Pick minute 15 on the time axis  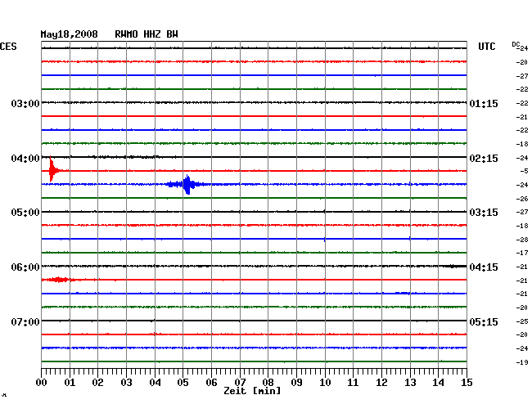pyautogui.click(x=467, y=382)
